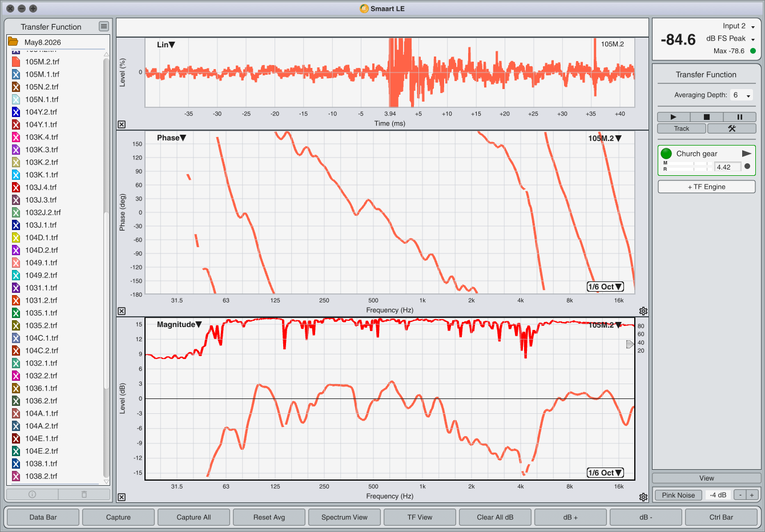Click the 4.42 delay value field
765x532 pixels.
pos(727,167)
